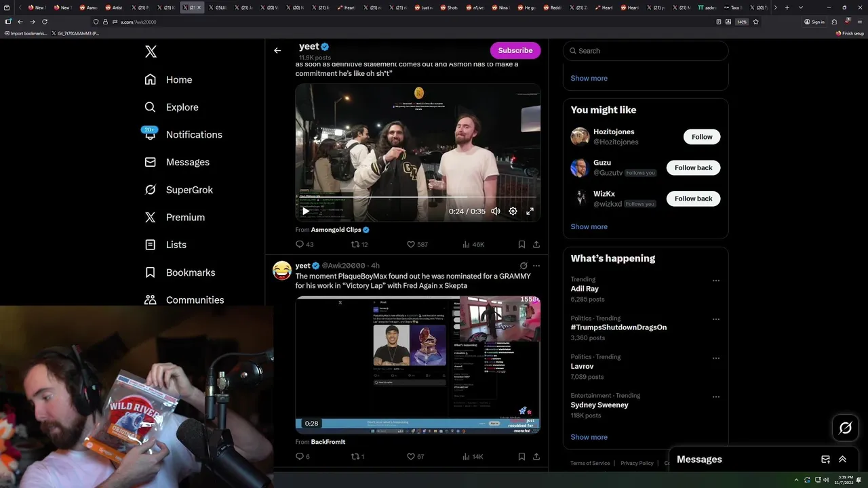
Task: Play the PlaqueBoyMax GRAMMY video
Action: coord(418,365)
